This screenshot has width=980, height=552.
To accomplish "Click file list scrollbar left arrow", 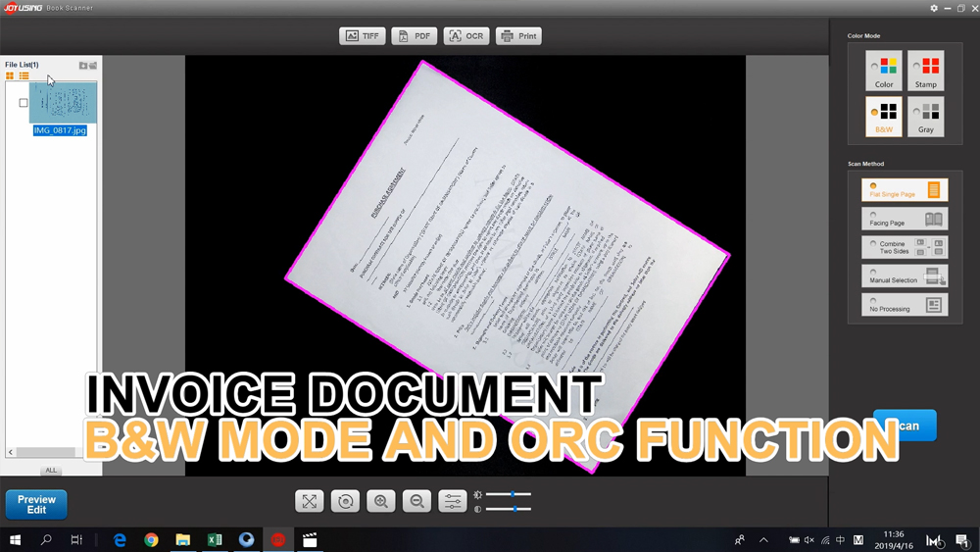I will pyautogui.click(x=11, y=452).
